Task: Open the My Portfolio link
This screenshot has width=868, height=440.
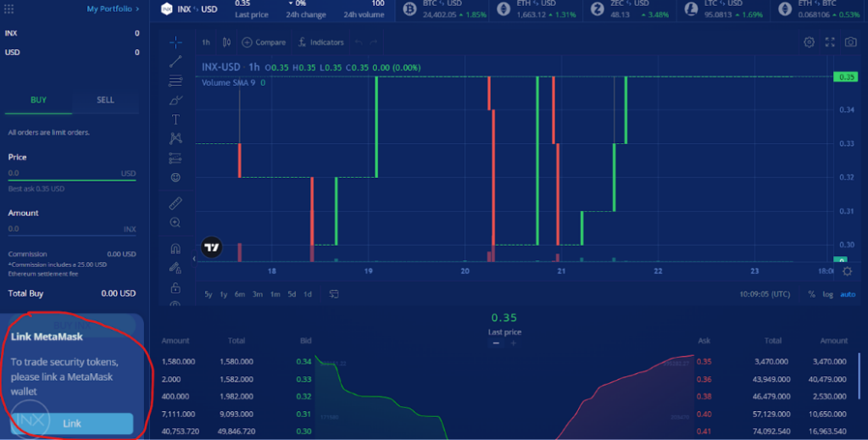Action: point(113,8)
